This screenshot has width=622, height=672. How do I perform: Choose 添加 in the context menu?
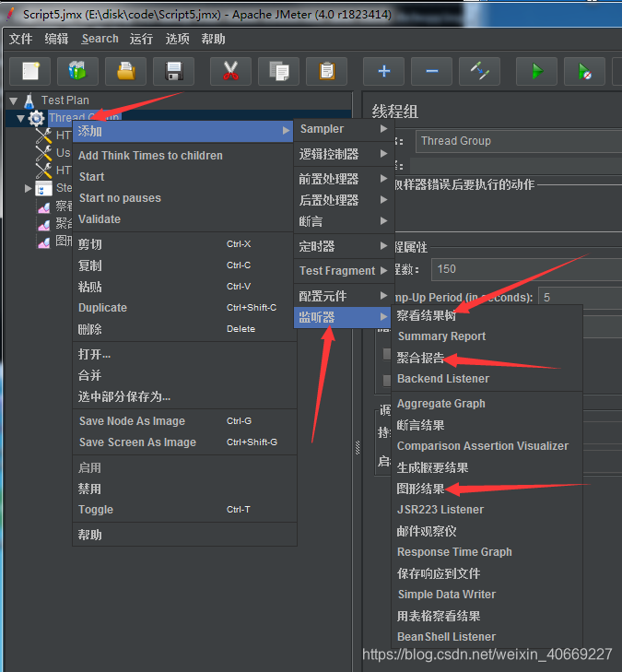coord(183,131)
